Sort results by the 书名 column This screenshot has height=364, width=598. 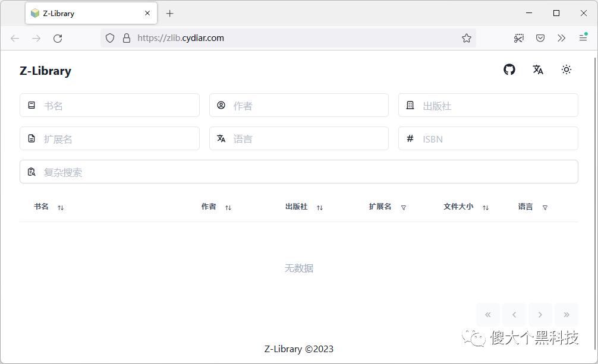59,207
